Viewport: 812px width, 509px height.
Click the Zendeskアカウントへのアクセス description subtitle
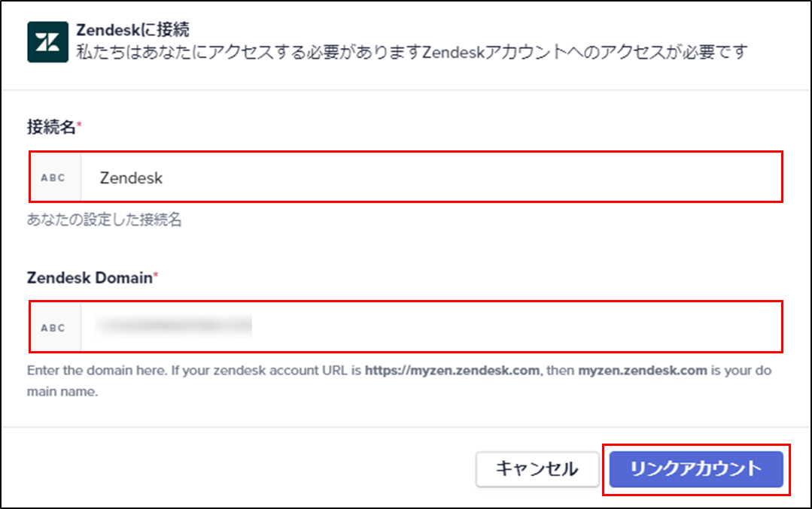point(412,52)
